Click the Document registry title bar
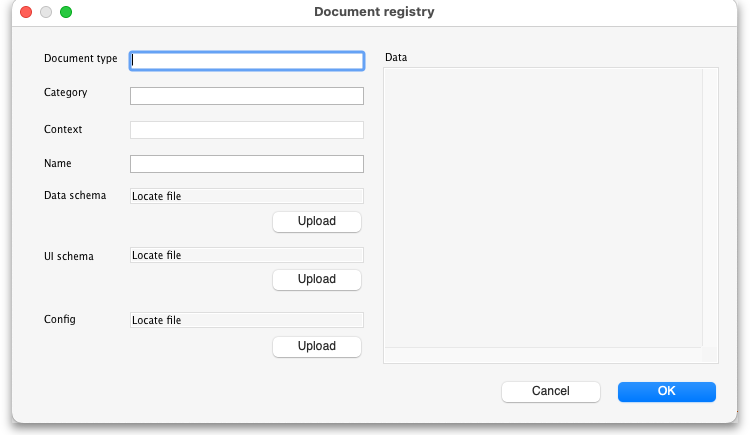Image resolution: width=750 pixels, height=435 pixels. [x=374, y=12]
